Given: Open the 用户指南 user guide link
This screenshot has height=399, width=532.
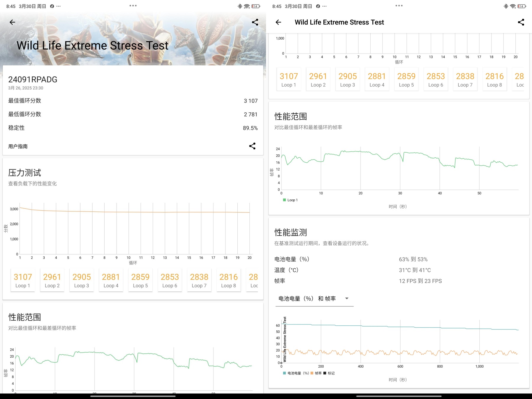Looking at the screenshot, I should coord(18,146).
